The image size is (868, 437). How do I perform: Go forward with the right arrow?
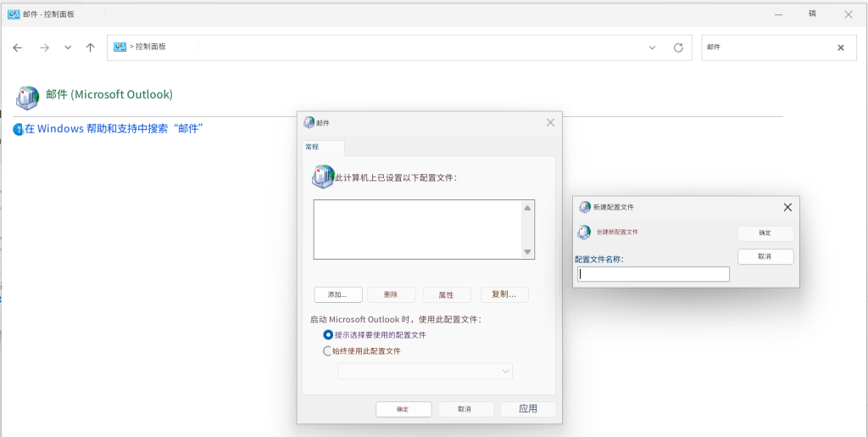44,48
